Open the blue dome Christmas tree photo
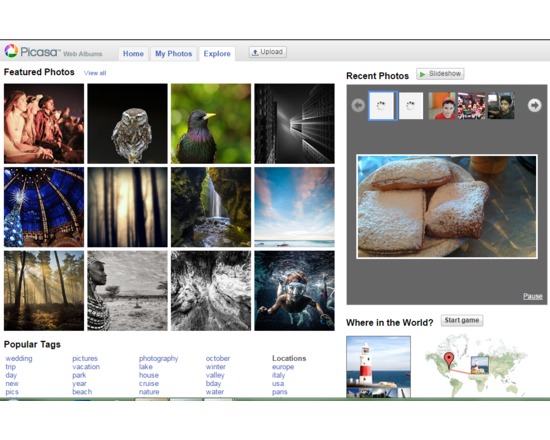 [x=44, y=207]
